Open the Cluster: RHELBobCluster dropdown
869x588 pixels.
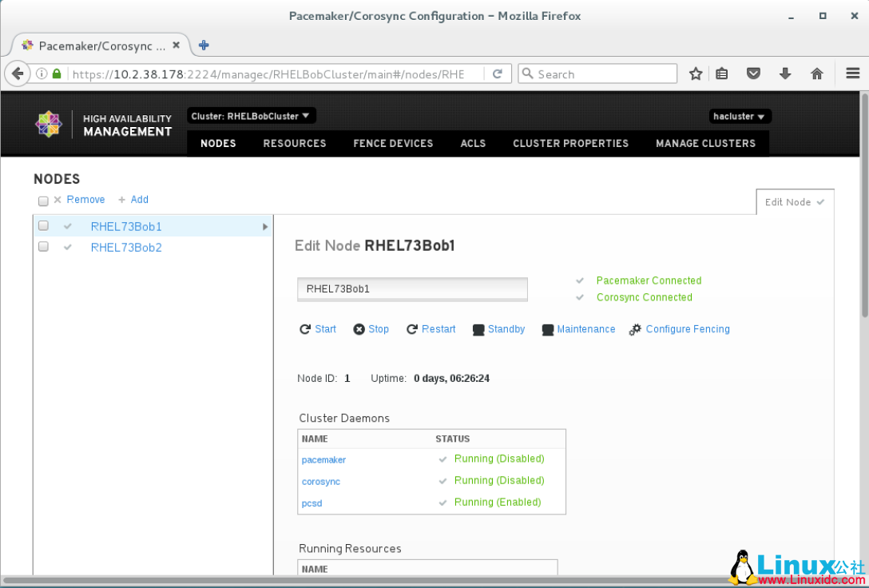[251, 115]
